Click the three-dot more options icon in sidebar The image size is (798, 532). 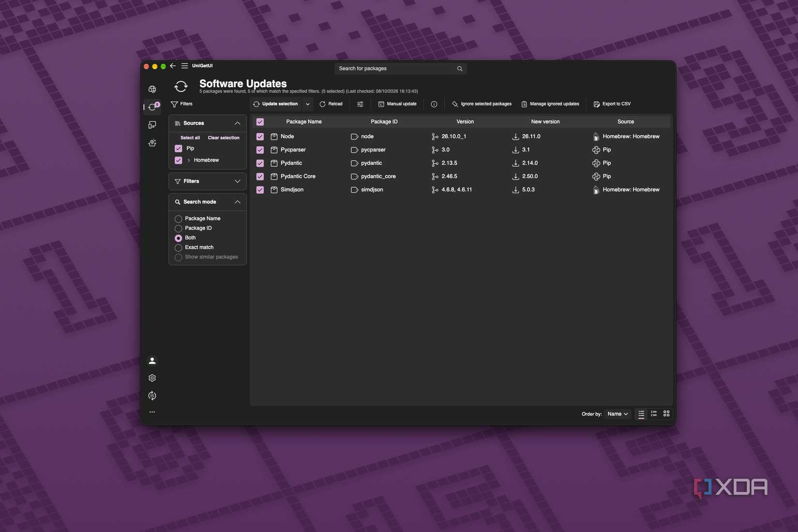point(152,412)
